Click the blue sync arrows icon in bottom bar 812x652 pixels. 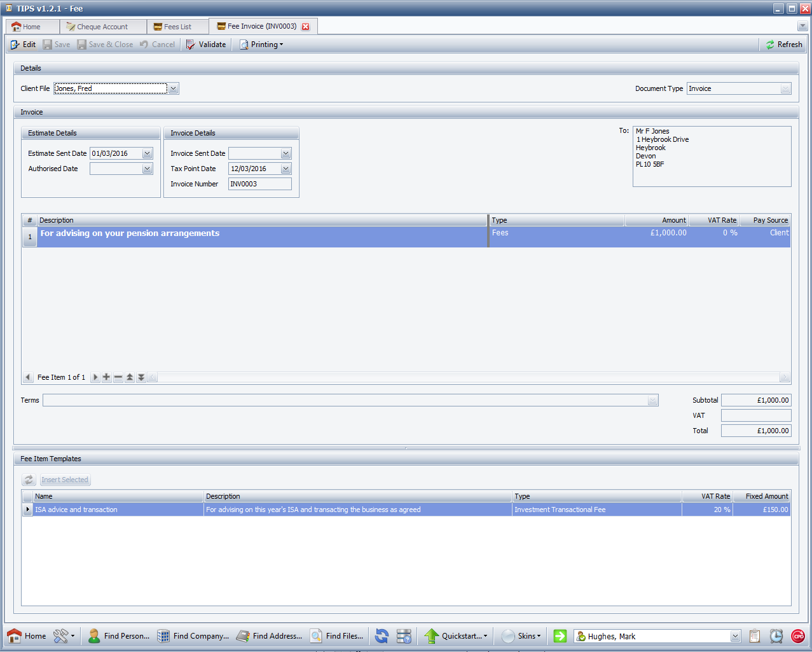point(382,636)
